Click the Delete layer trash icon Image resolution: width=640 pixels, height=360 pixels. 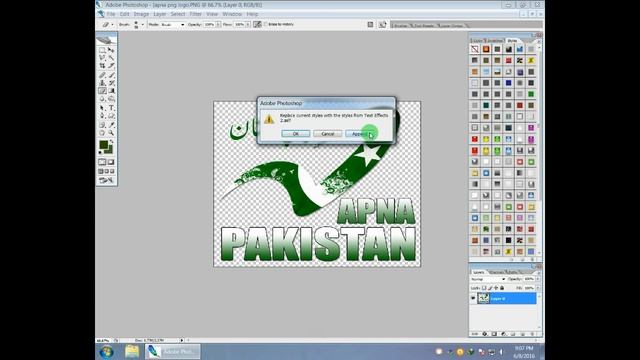[x=532, y=334]
